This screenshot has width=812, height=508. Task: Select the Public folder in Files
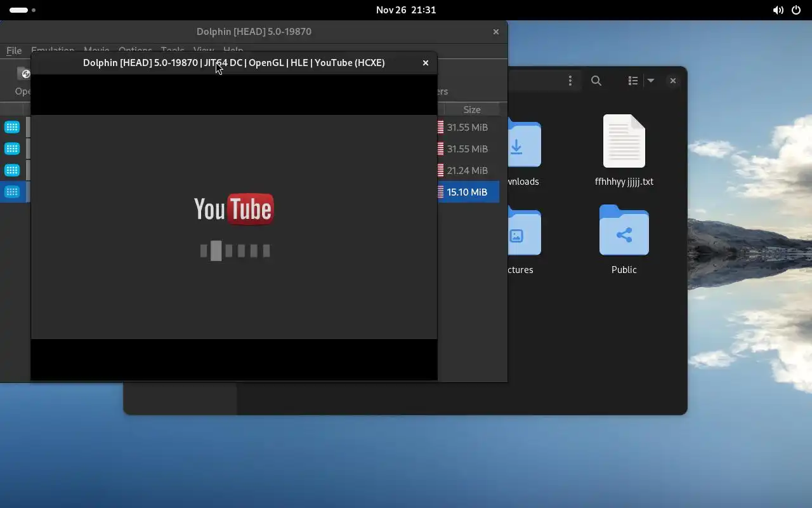[624, 240]
